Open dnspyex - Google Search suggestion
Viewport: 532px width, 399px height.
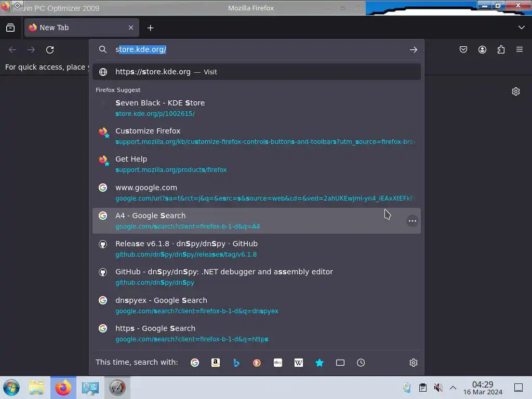pyautogui.click(x=257, y=305)
